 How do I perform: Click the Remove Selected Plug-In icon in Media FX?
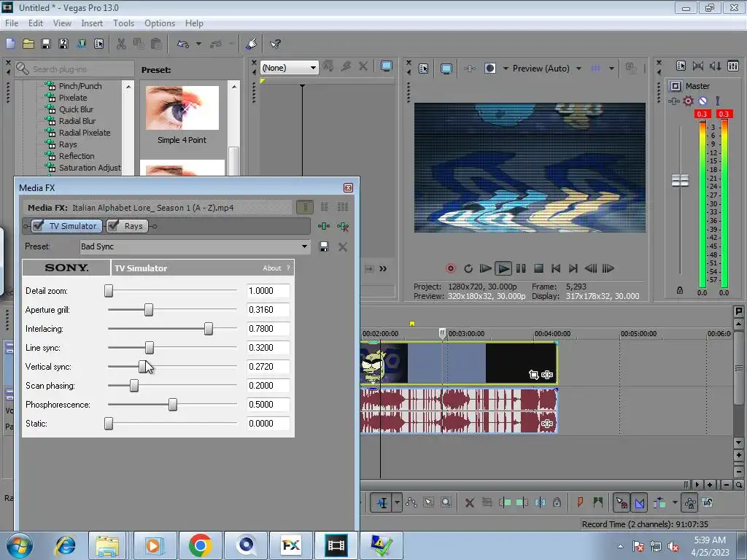tap(343, 226)
